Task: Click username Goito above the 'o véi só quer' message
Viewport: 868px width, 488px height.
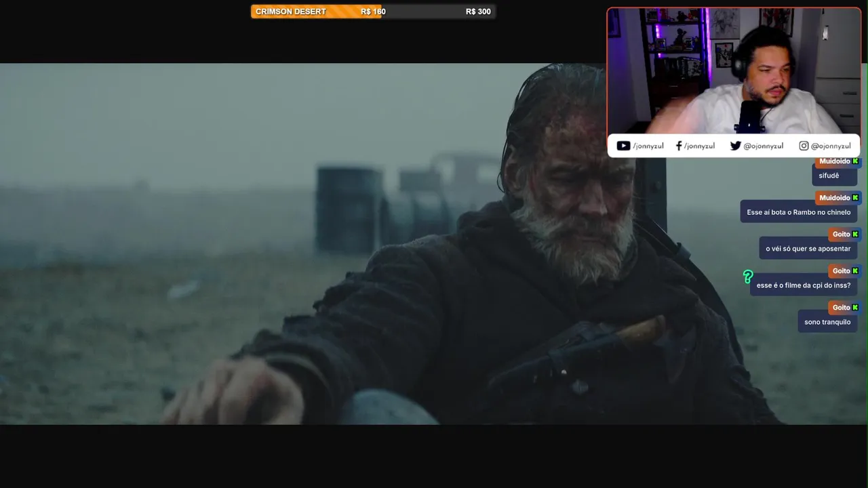Action: 841,235
